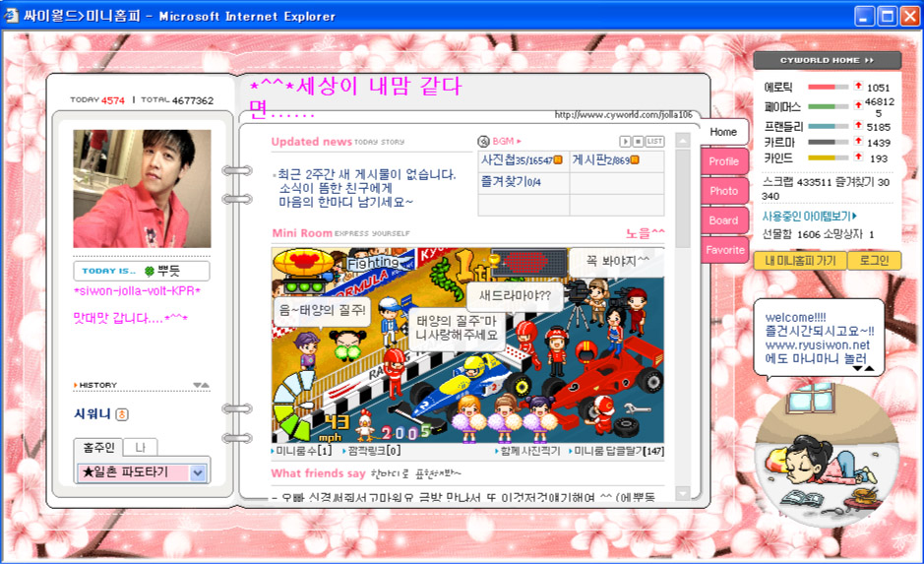
Task: Click the TOTAL 4677362 counter
Action: tap(177, 100)
